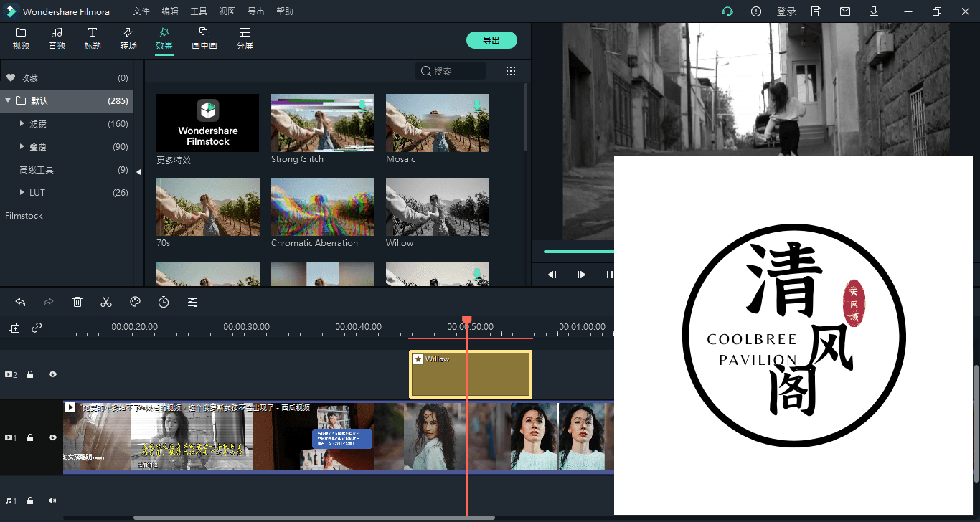
Task: Save the project with the floppy disk icon
Action: [816, 11]
